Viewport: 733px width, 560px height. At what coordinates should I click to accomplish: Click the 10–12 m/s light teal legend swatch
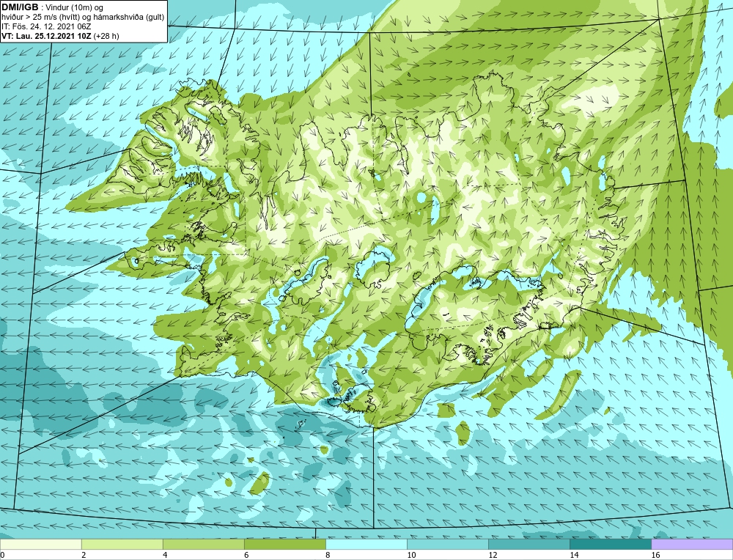(x=447, y=544)
